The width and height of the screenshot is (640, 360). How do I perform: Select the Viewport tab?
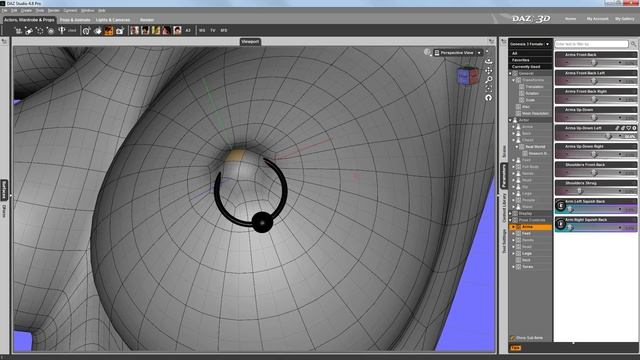(250, 42)
